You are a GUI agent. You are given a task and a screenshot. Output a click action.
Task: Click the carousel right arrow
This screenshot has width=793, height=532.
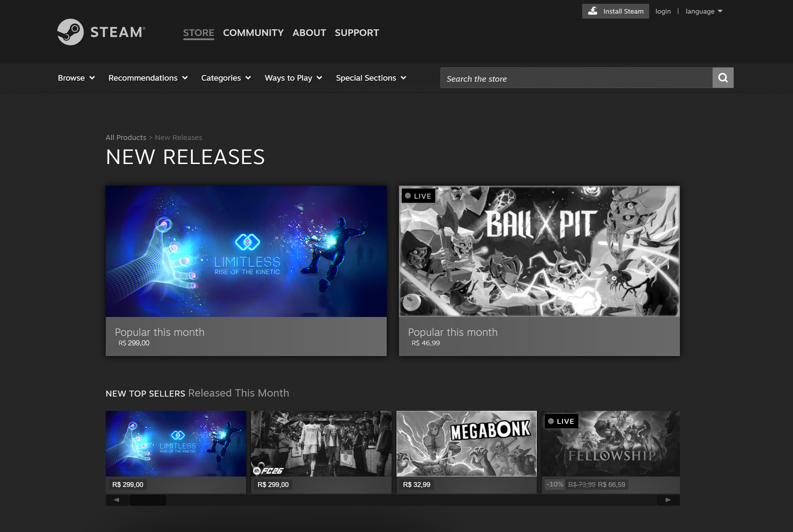pos(668,500)
